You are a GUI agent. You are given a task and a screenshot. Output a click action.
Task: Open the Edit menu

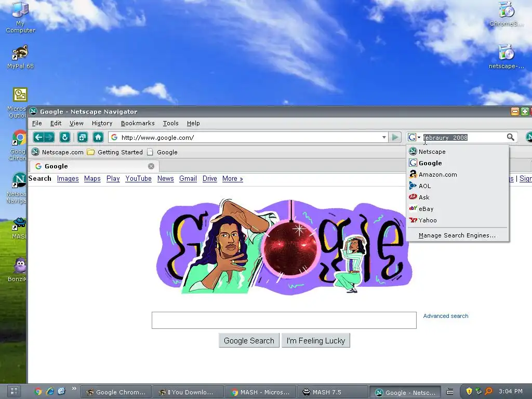coord(56,123)
